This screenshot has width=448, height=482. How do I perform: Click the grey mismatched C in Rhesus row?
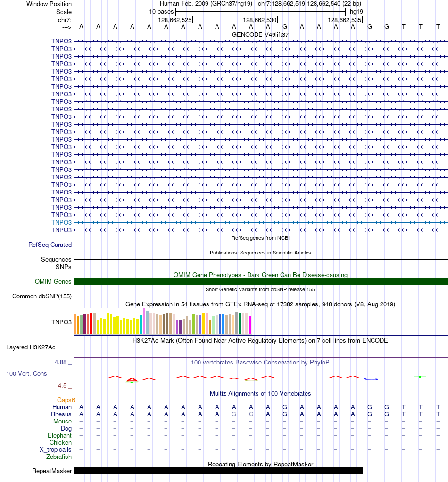click(251, 414)
